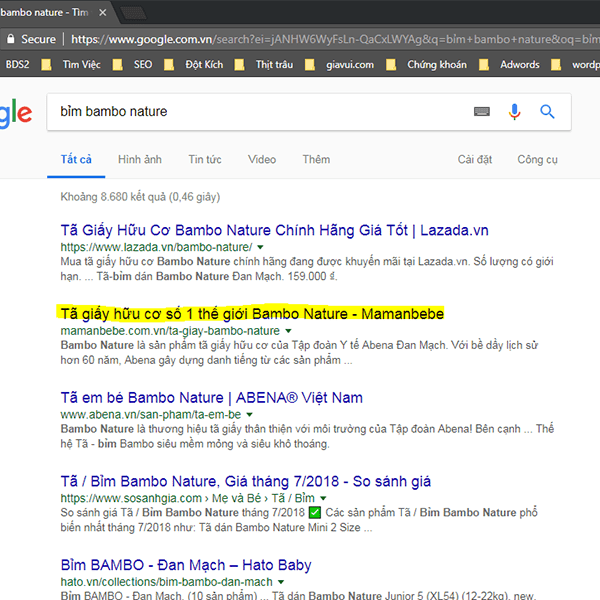The image size is (600, 600).
Task: Open the Chứng khoán bookmark folder
Action: [427, 64]
